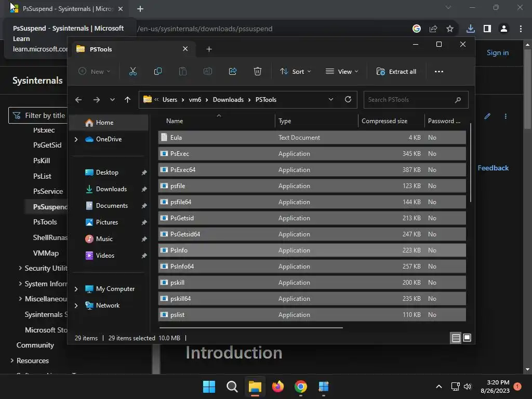Open recent locations chevron near navigation arrows
Screen dimensions: 532x399
pyautogui.click(x=112, y=100)
